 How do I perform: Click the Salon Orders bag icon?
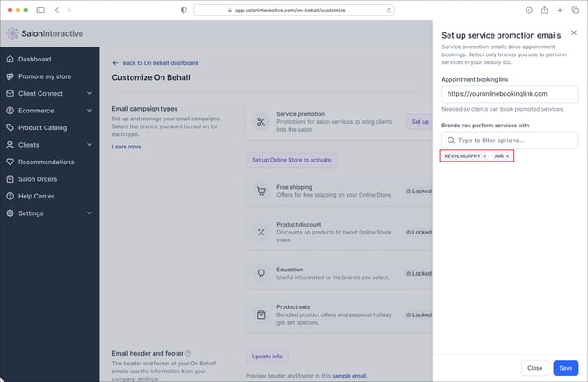11,179
